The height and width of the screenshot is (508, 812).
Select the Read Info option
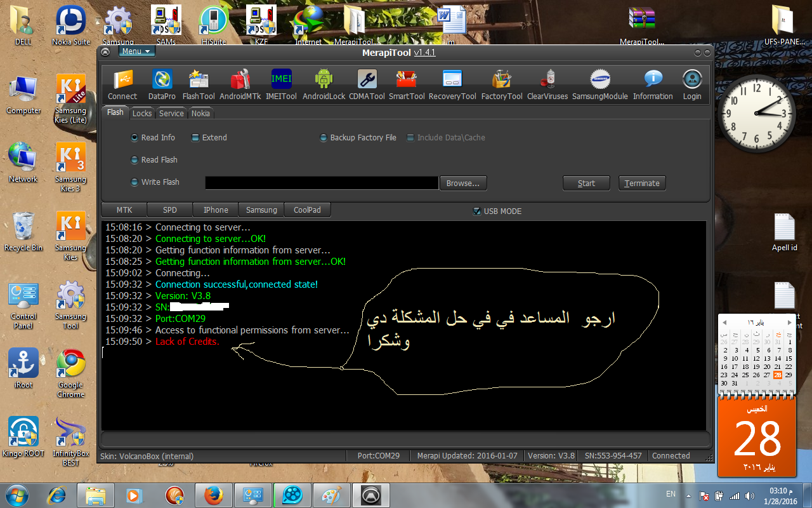[x=153, y=138]
